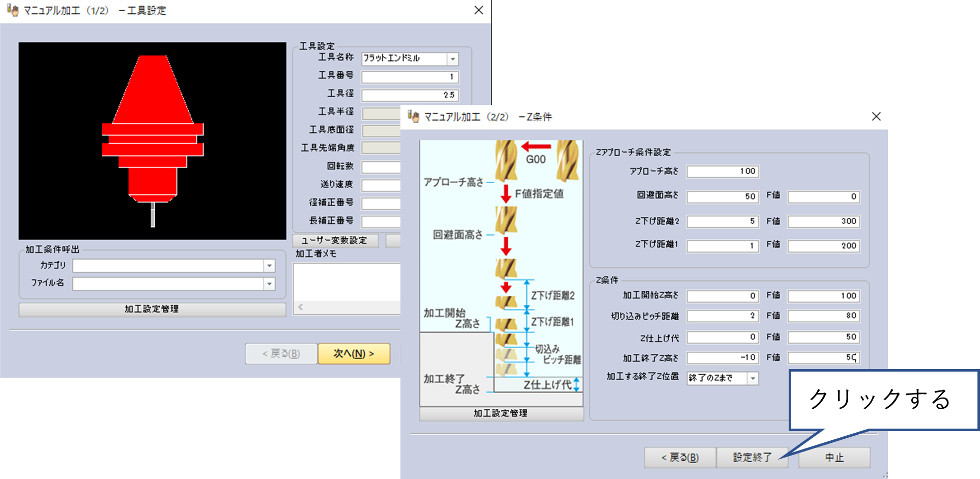Click the 回避面高さ F値 field
980x479 pixels.
tap(824, 196)
